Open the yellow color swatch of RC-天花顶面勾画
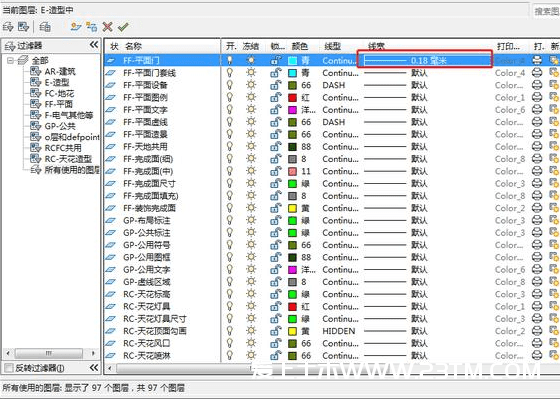 click(292, 331)
